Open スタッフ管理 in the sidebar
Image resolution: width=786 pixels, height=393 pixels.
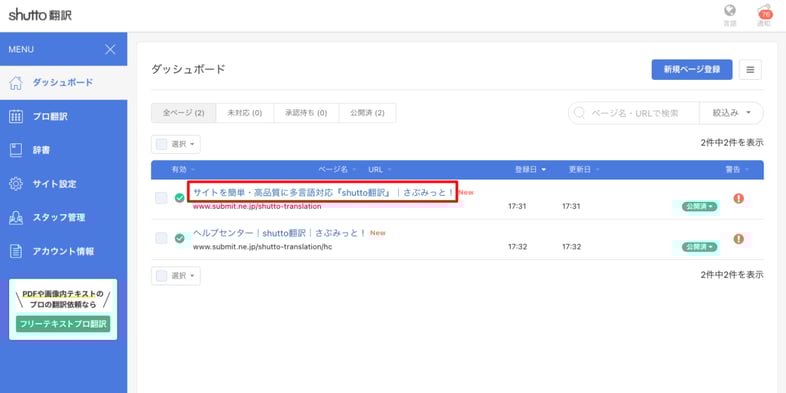pyautogui.click(x=64, y=218)
